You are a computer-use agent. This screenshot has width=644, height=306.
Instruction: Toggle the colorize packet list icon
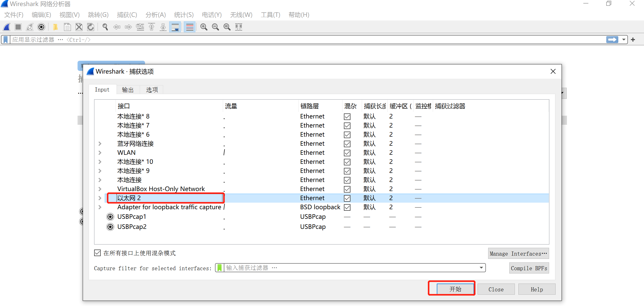coord(190,27)
